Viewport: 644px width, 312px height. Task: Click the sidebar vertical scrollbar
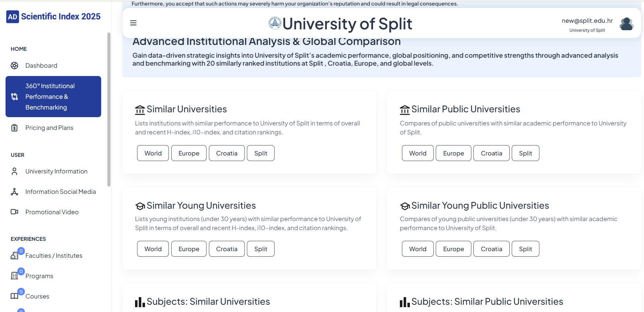point(109,110)
